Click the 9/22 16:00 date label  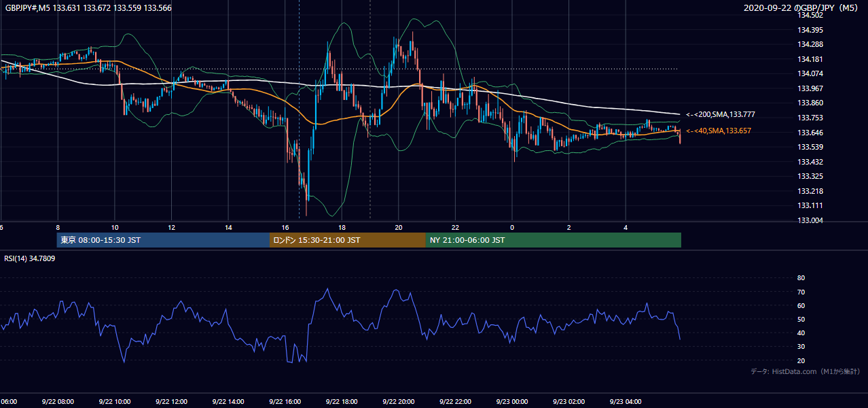tap(285, 401)
